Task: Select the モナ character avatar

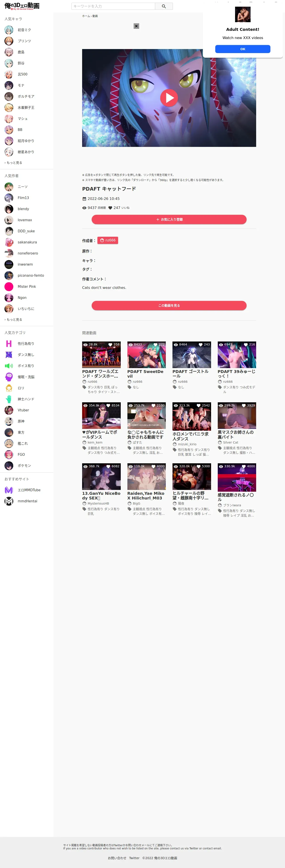Action: pyautogui.click(x=9, y=86)
